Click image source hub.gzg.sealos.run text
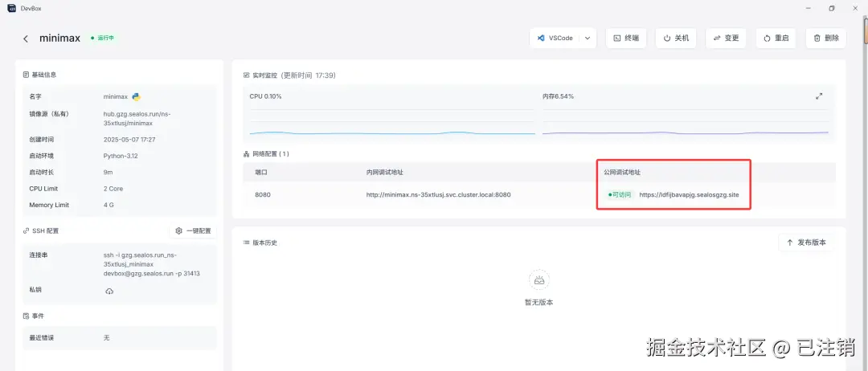The image size is (868, 371). (x=137, y=118)
